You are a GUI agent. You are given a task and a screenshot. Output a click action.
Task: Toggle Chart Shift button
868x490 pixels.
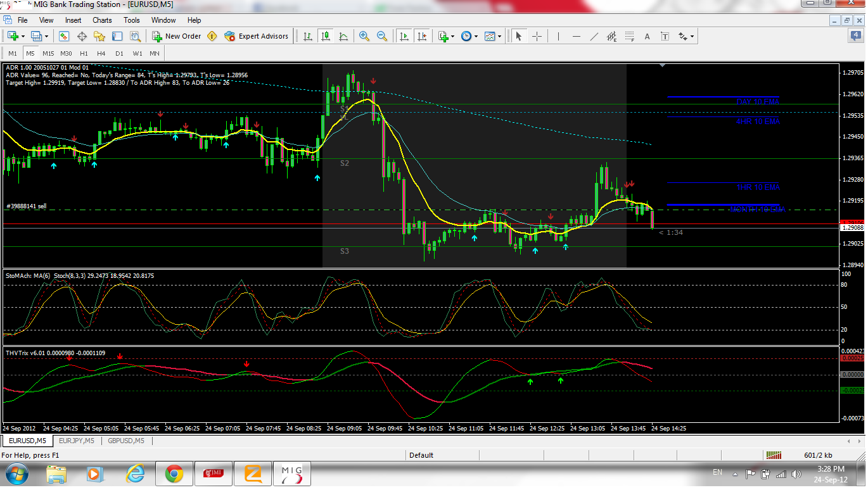pyautogui.click(x=422, y=36)
